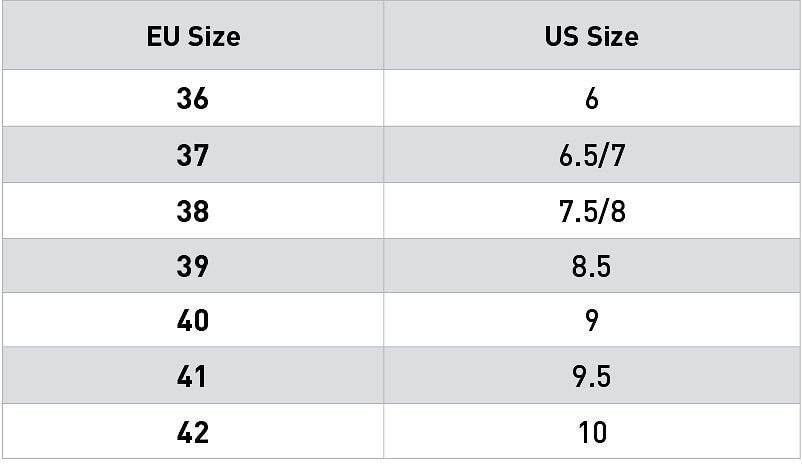The height and width of the screenshot is (471, 802).
Task: Select the EU size 37 cell
Action: (x=193, y=155)
